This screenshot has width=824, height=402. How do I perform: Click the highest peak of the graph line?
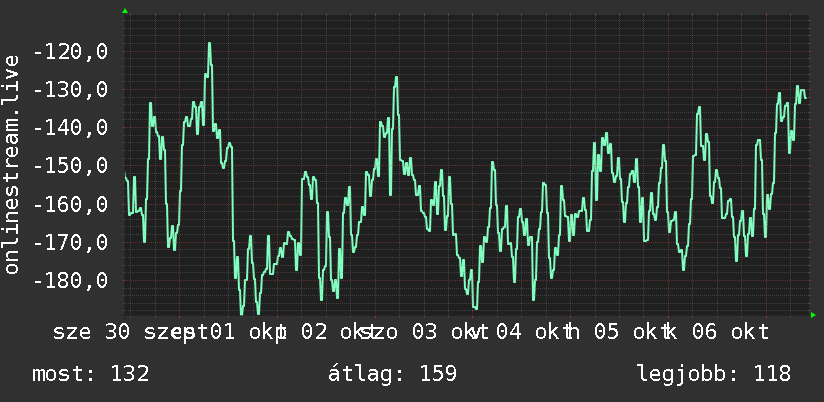coord(209,44)
